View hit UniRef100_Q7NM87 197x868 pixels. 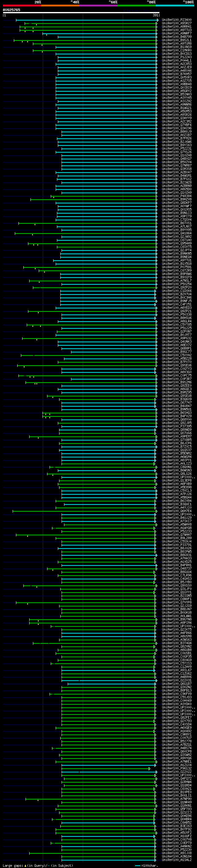point(176,165)
